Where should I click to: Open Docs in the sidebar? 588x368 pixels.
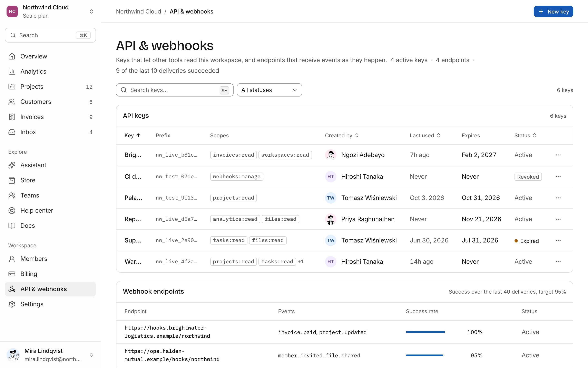50,226
